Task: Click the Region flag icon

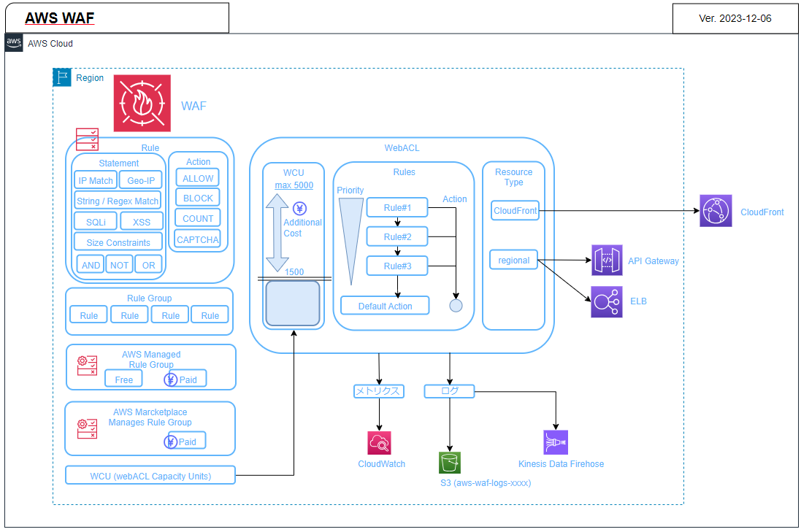Action: tap(62, 77)
